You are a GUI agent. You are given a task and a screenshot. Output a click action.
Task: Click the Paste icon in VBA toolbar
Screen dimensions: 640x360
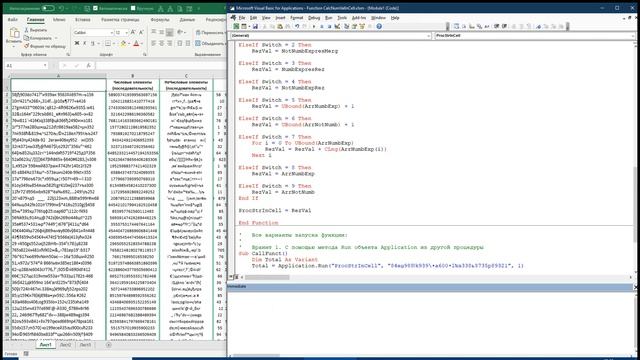point(280,26)
